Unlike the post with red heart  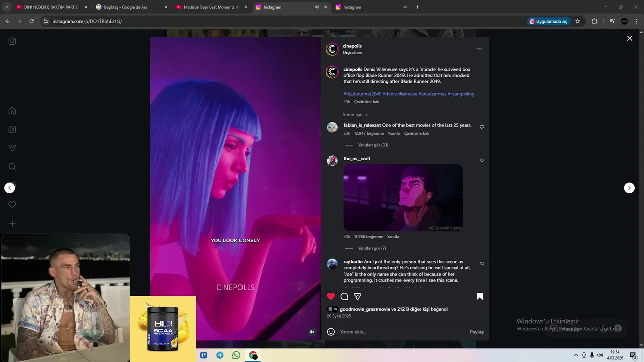pyautogui.click(x=331, y=296)
